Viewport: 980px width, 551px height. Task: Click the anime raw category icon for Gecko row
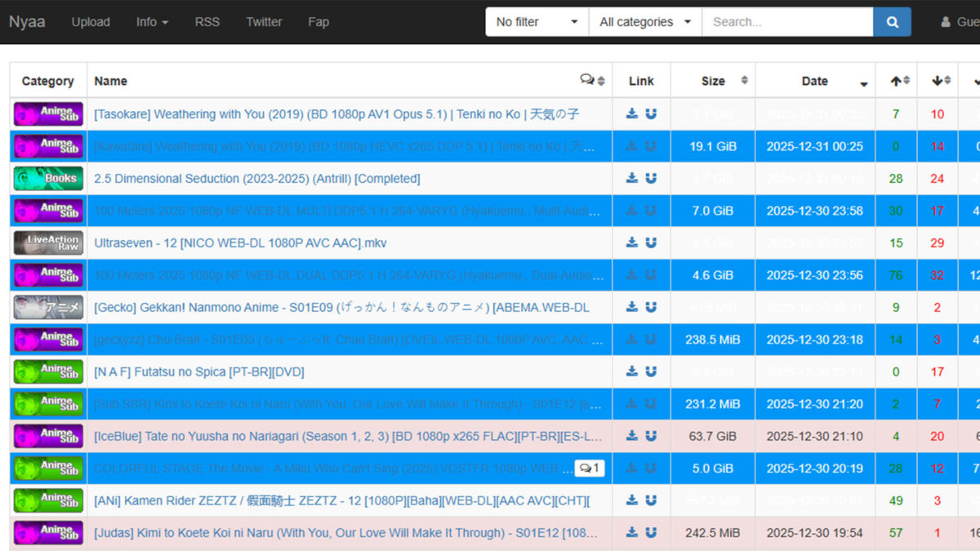pyautogui.click(x=48, y=307)
